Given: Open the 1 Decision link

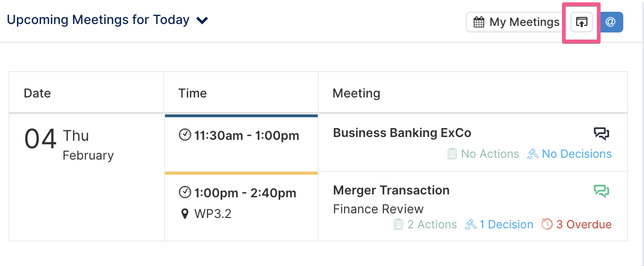Looking at the screenshot, I should (506, 225).
